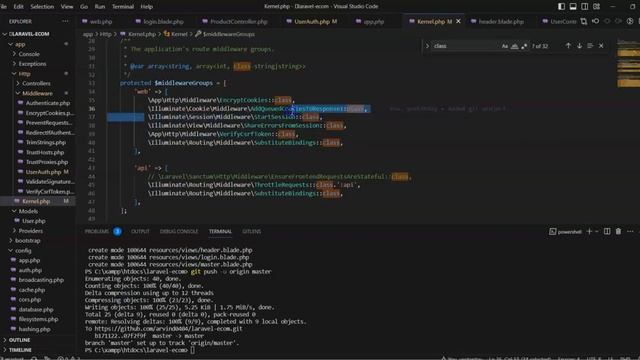Viewport: 640px width, 360px height.
Task: Switch to app.php editor tab
Action: pyautogui.click(x=373, y=21)
